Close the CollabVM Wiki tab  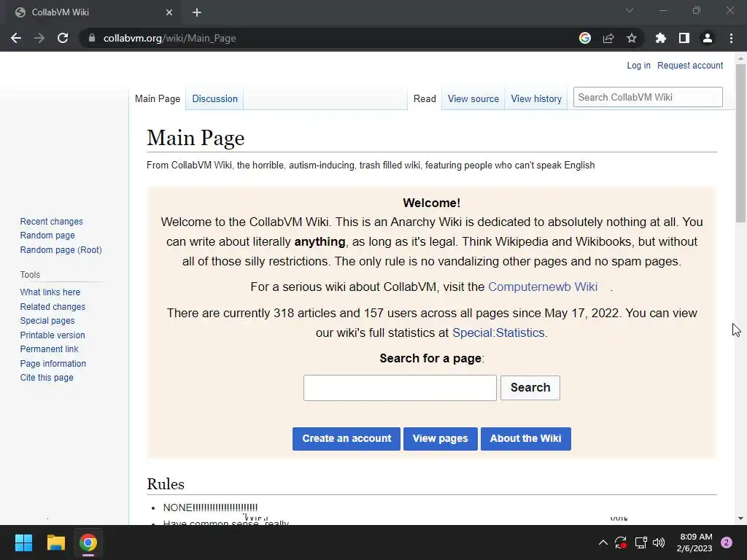click(169, 12)
